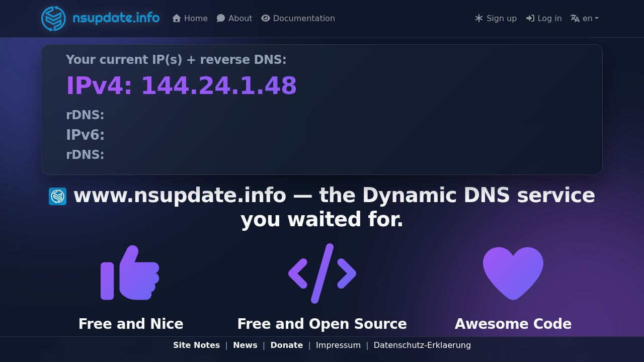Select Log in in the navbar
Screen dimensions: 644x362
544,18
